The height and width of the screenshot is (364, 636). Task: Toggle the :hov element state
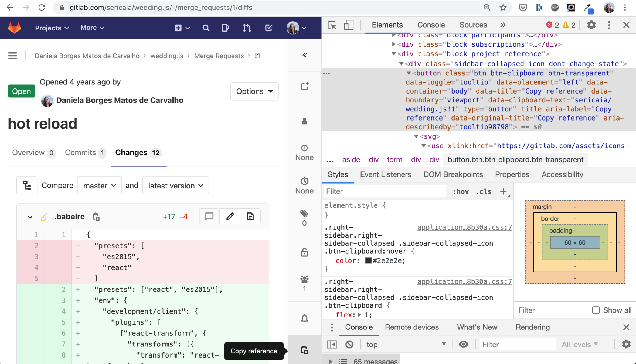point(461,191)
